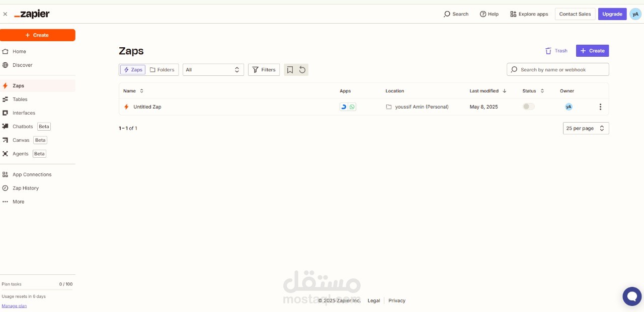Screen dimensions: 644x312
Task: Open App Connections page
Action: [38, 174]
